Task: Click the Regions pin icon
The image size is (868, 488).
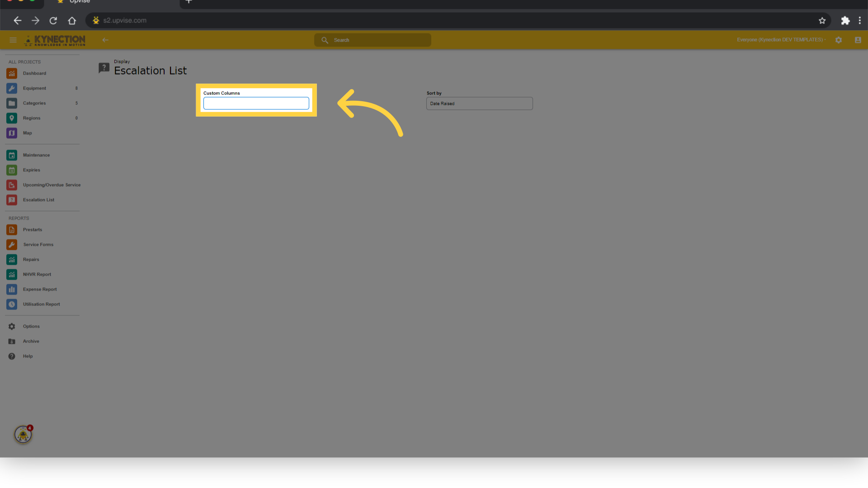Action: point(12,118)
